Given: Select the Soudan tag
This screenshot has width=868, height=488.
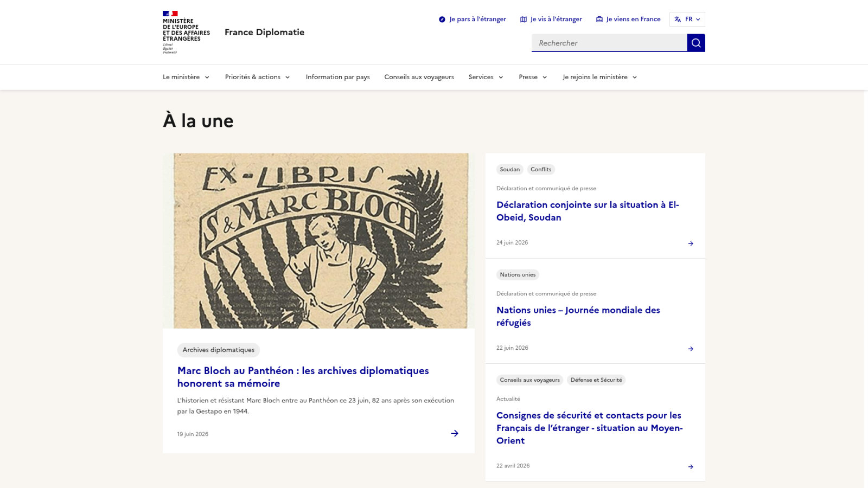Looking at the screenshot, I should pyautogui.click(x=510, y=169).
